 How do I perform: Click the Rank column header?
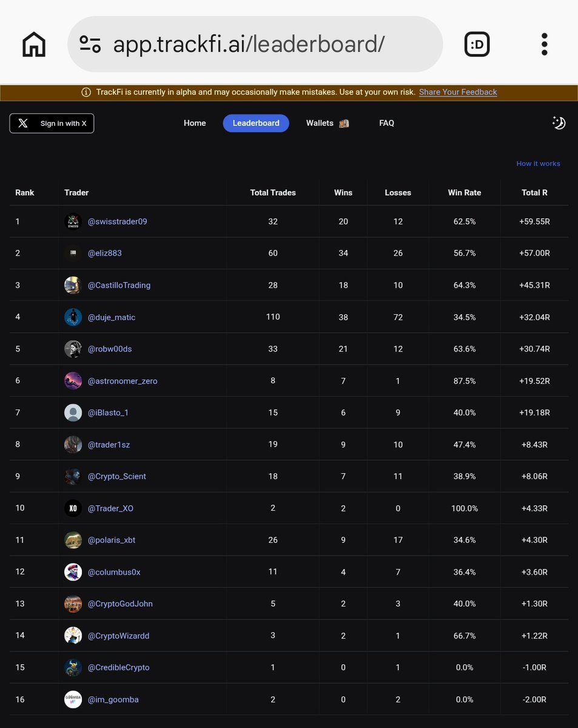click(25, 193)
